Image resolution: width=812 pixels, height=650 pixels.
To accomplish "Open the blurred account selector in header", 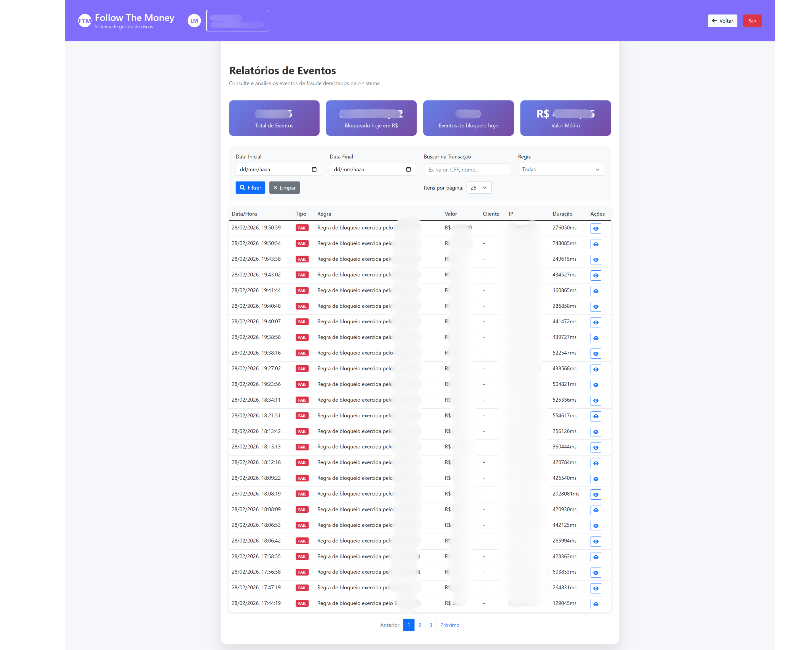I will tap(237, 21).
